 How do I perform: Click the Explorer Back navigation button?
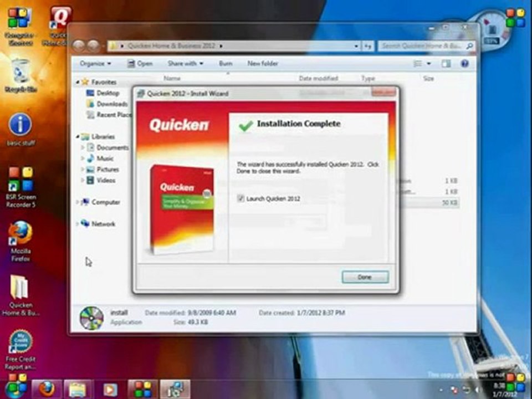coord(79,45)
